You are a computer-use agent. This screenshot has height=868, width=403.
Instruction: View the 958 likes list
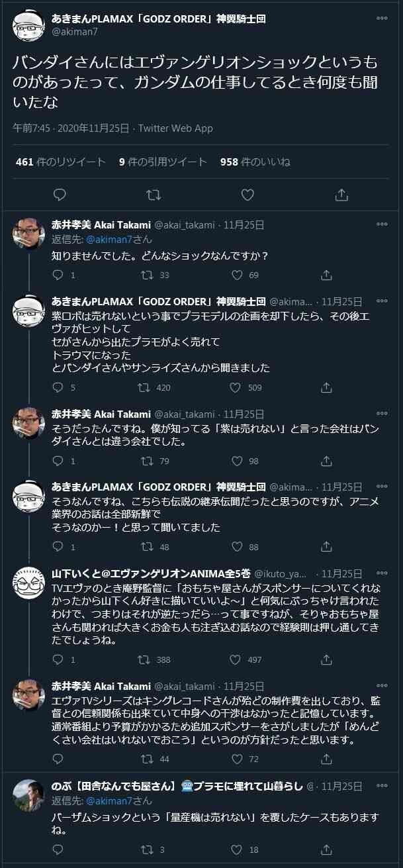(255, 162)
